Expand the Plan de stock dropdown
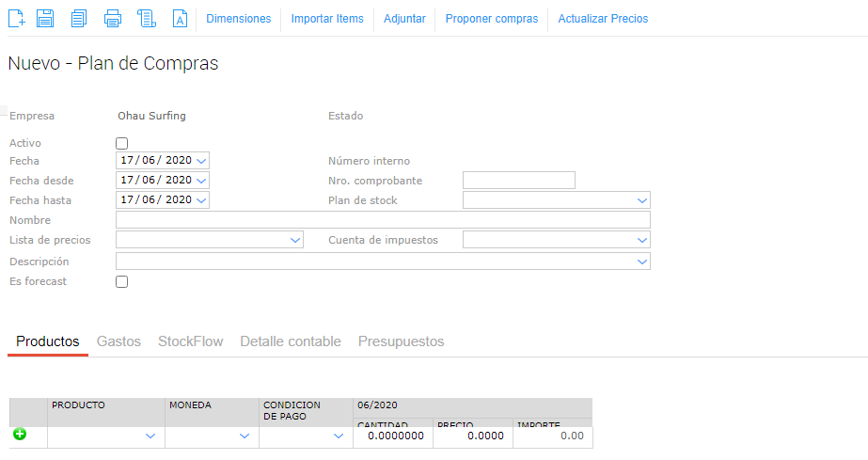Screen dimensions: 868x460 pyautogui.click(x=642, y=200)
